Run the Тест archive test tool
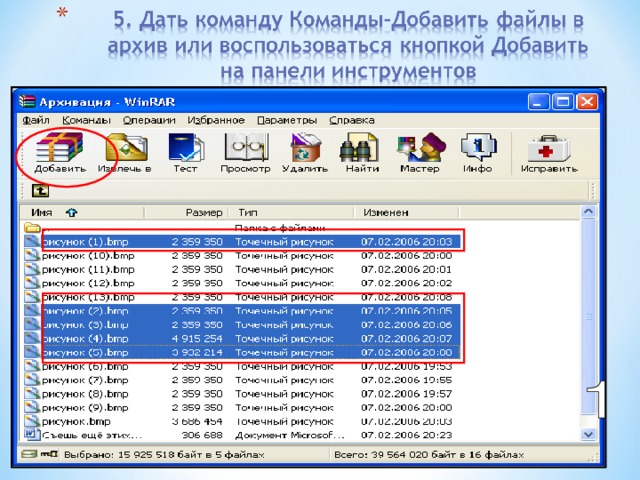Screen dimensions: 640x480 (185, 152)
